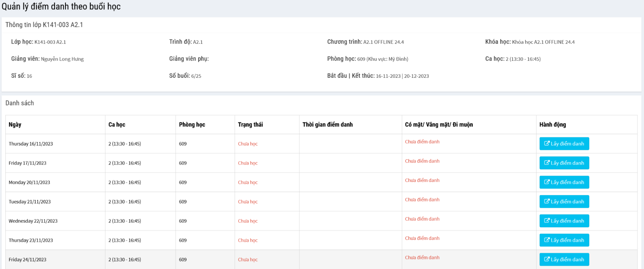The height and width of the screenshot is (269, 644).
Task: Click Chưa học status for Thursday 16/11/2023
Action: click(248, 144)
